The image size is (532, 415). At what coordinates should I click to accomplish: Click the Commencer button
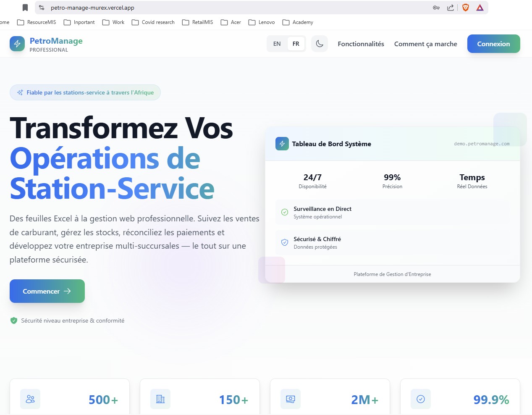47,291
